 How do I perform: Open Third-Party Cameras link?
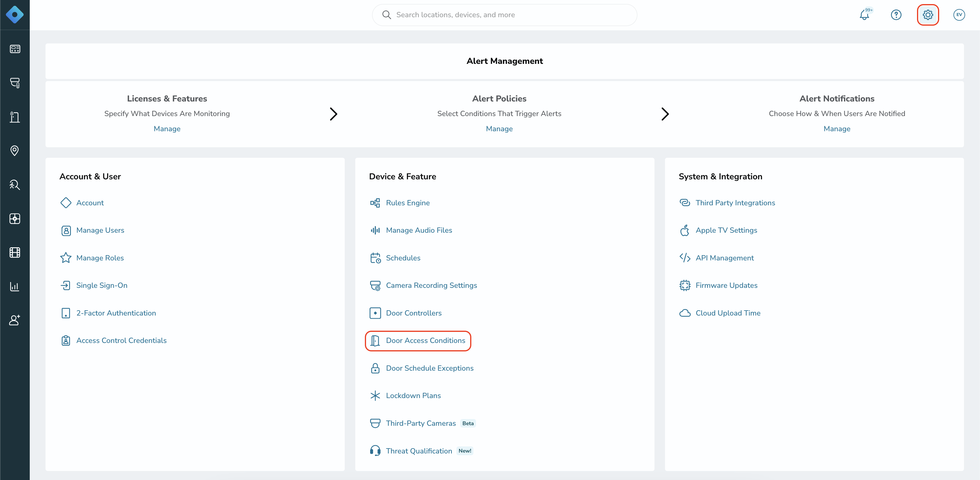(x=421, y=423)
